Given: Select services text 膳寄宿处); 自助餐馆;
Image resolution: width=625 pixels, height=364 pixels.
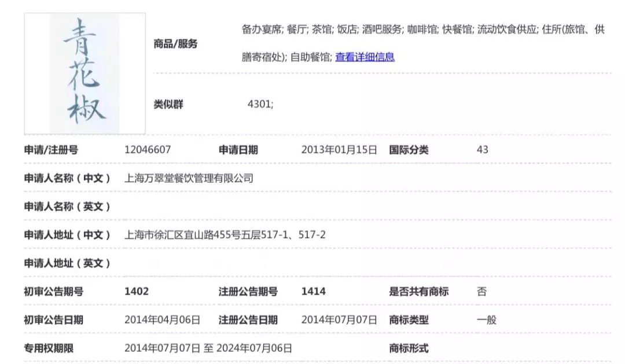Looking at the screenshot, I should [286, 57].
